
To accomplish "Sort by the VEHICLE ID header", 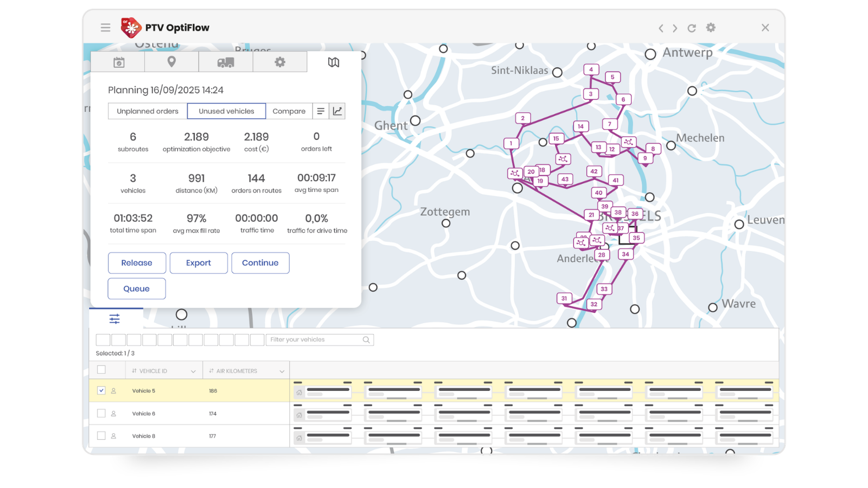I will coord(150,371).
